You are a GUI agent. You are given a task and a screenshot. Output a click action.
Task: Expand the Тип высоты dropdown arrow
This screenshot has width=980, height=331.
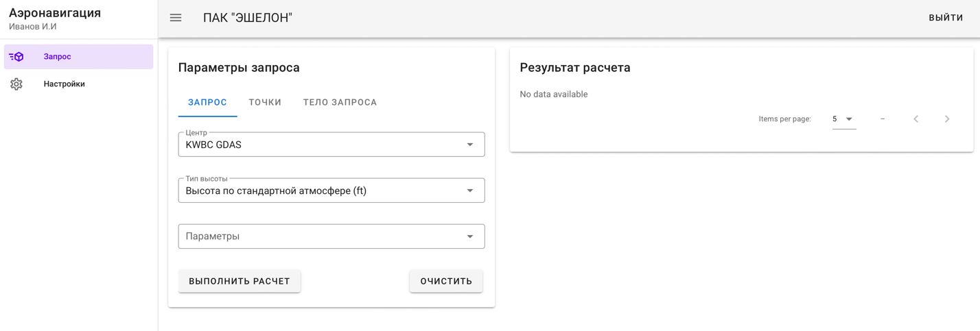(x=470, y=191)
